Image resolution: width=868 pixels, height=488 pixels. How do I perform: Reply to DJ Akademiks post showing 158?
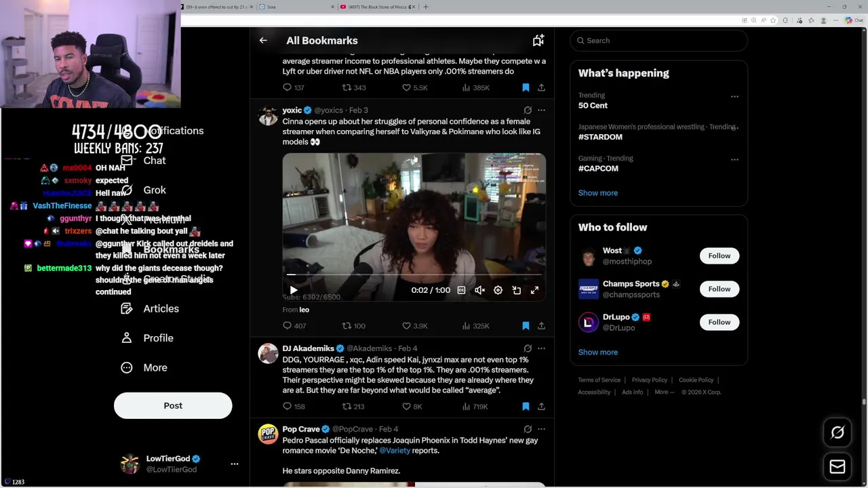pyautogui.click(x=294, y=407)
